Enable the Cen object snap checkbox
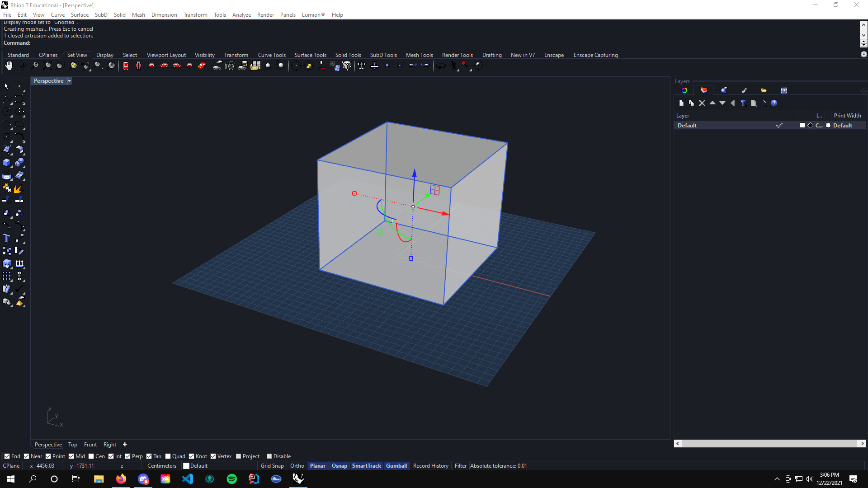 91,456
